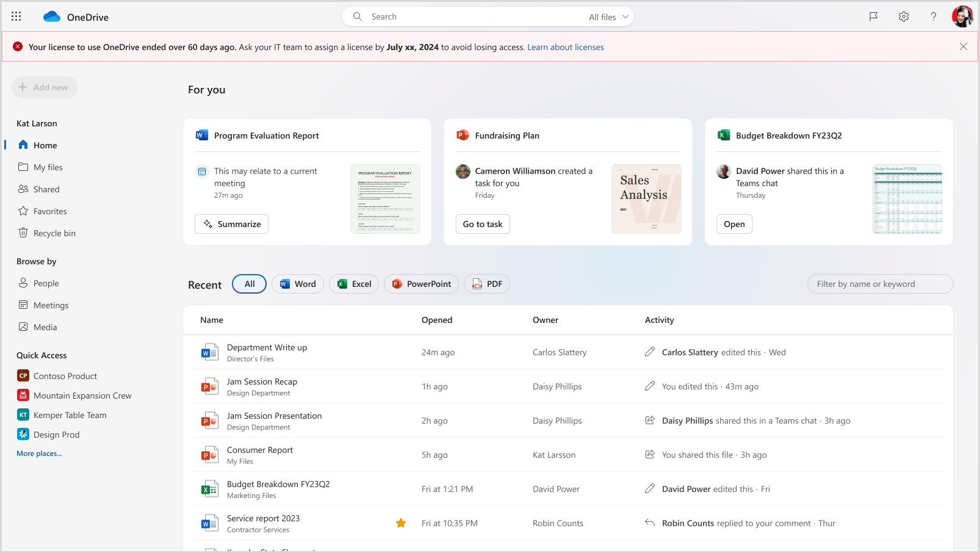980x553 pixels.
Task: Click the Word icon of Department Write up
Action: coord(209,352)
